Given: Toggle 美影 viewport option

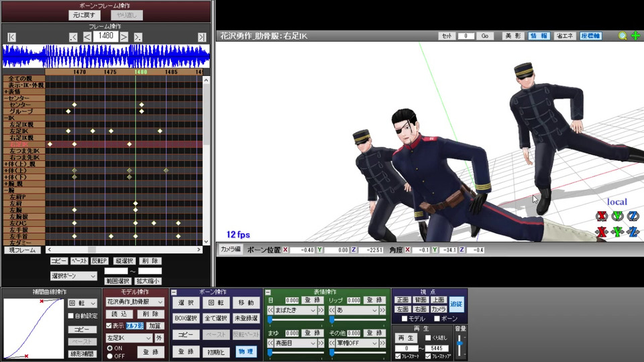Looking at the screenshot, I should click(x=513, y=36).
